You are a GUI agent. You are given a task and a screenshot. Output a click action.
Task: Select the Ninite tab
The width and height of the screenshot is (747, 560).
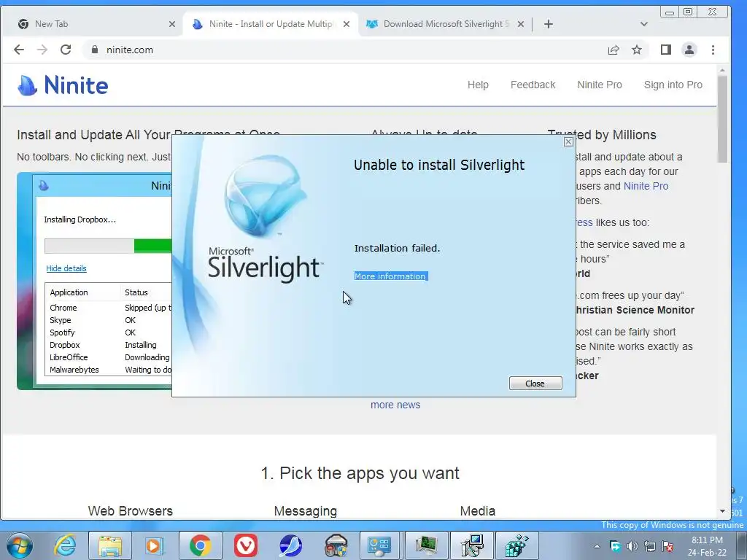point(271,24)
